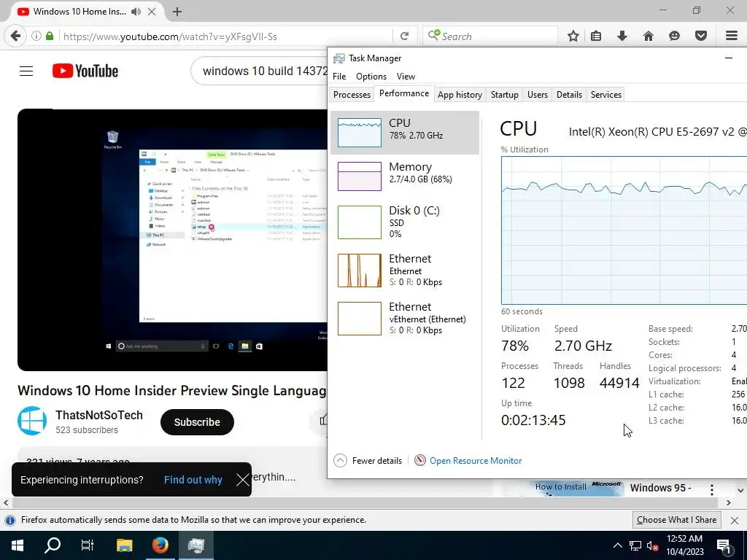Switch to the App history tab

pos(460,94)
